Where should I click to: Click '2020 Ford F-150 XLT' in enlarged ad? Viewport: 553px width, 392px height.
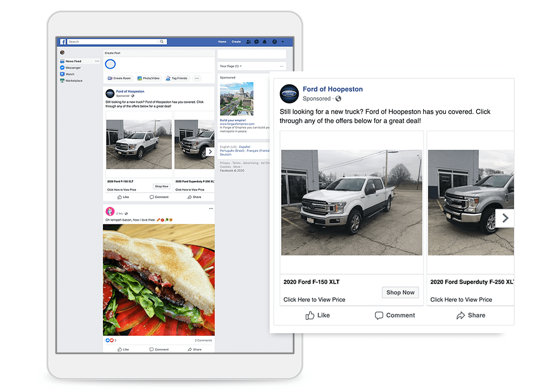(312, 282)
